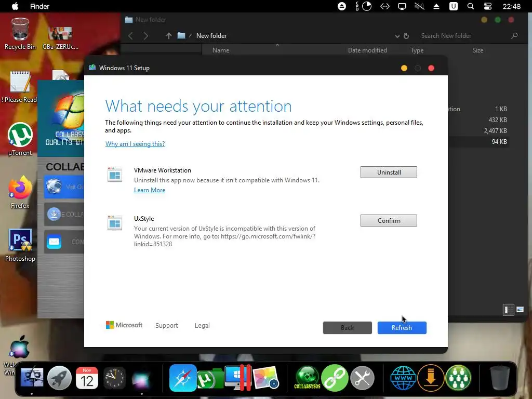Image resolution: width=532 pixels, height=399 pixels.
Task: Open Finder in the dock
Action: (x=32, y=378)
